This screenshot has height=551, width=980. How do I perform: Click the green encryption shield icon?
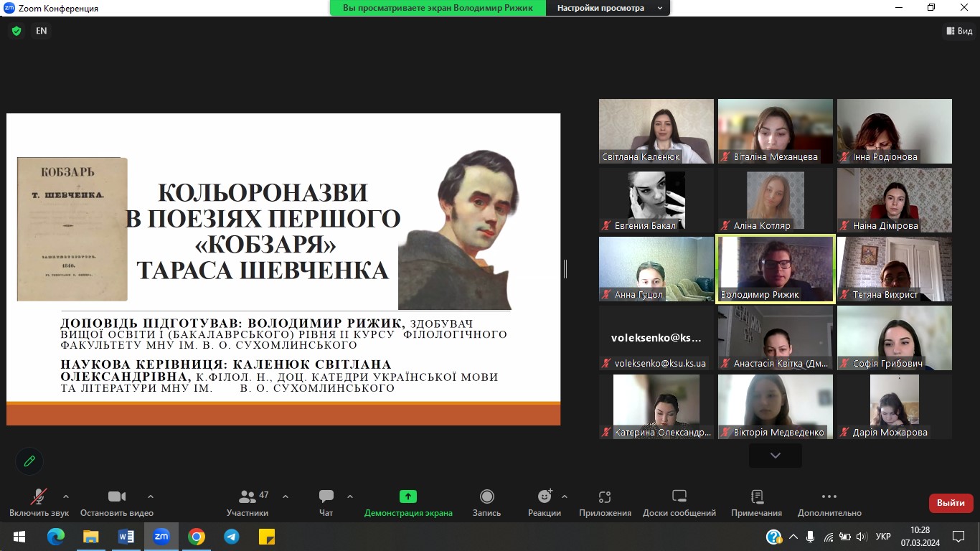[x=17, y=31]
